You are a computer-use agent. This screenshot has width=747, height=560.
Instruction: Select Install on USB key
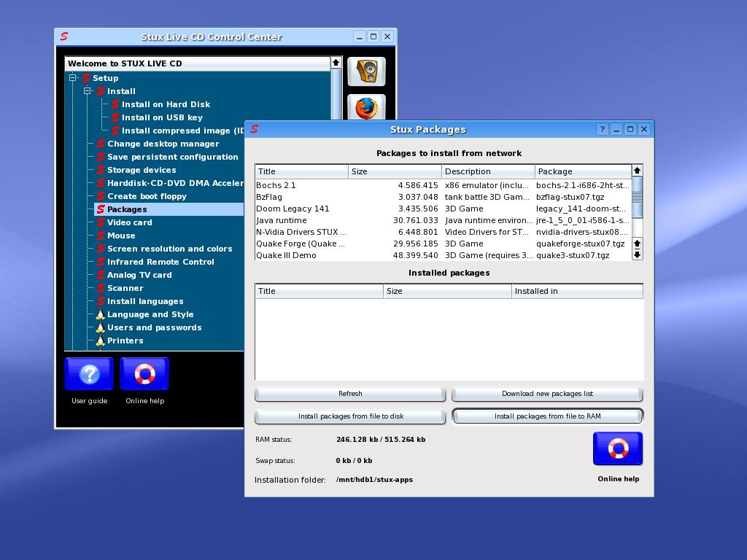162,117
